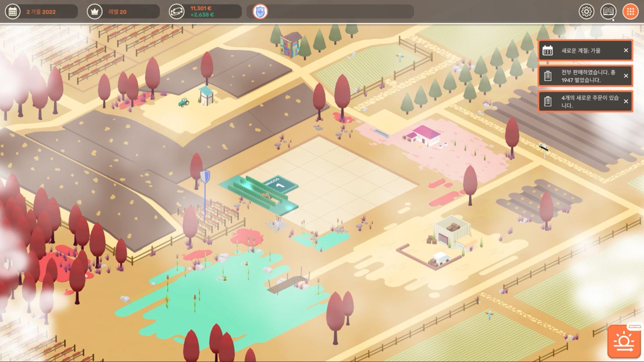The width and height of the screenshot is (644, 362).
Task: Select the green tractor on the farm
Action: click(183, 102)
